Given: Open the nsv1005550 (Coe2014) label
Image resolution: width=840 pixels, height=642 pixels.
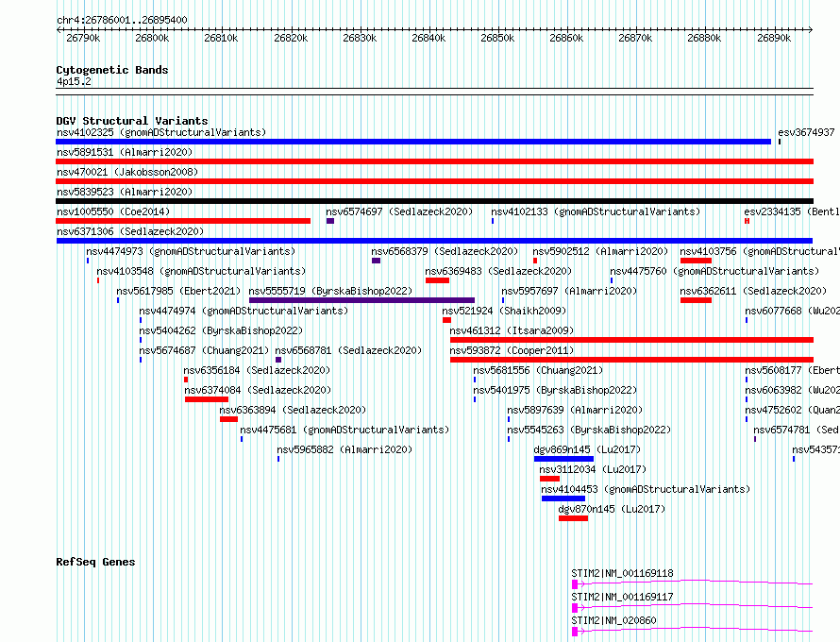Looking at the screenshot, I should [113, 211].
